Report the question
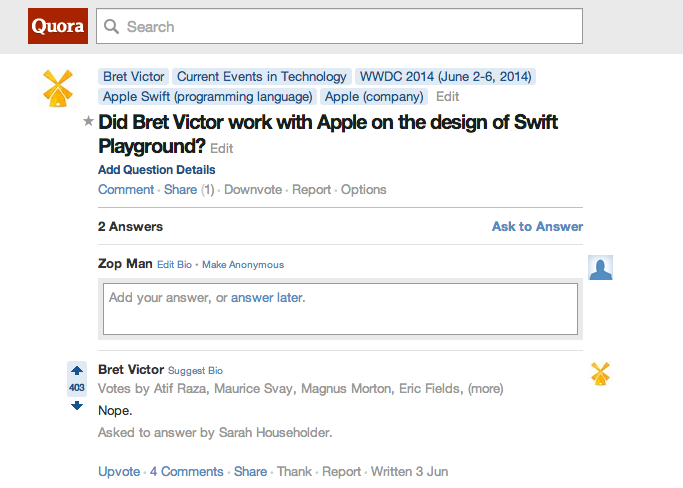Image resolution: width=683 pixels, height=488 pixels. point(311,190)
